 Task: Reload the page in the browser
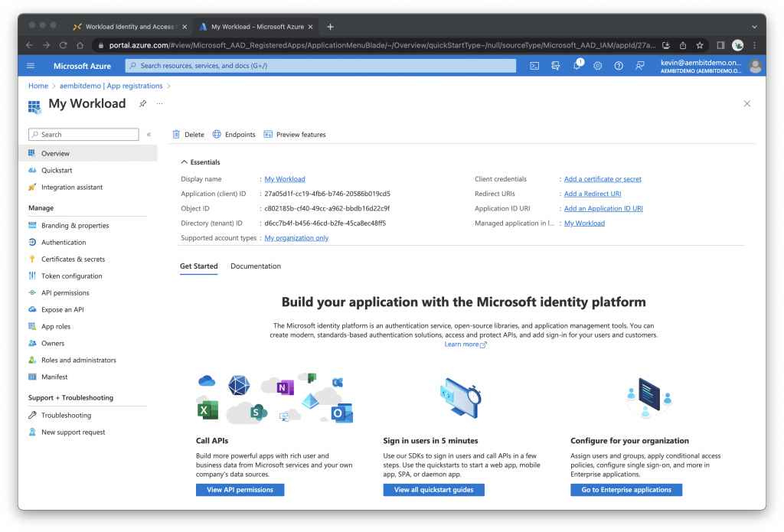tap(63, 45)
